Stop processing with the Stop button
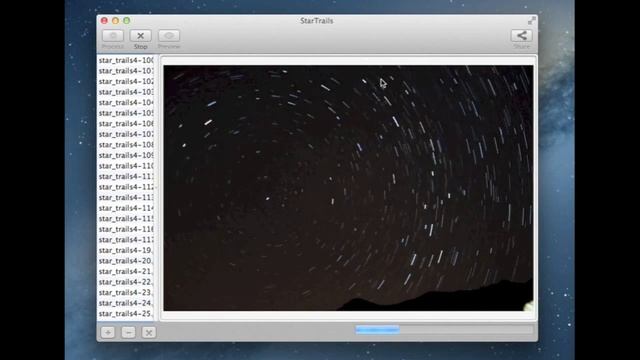640x360 pixels. [140, 36]
